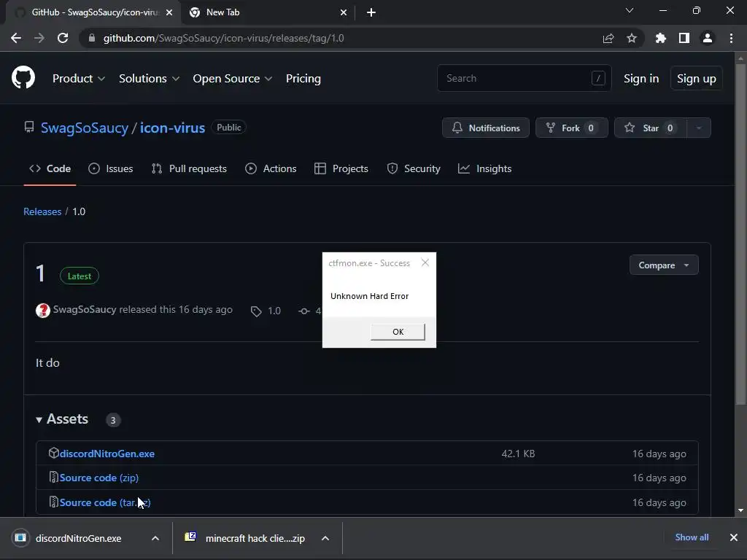Focus the GitHub Search field
The width and height of the screenshot is (747, 560).
click(524, 78)
